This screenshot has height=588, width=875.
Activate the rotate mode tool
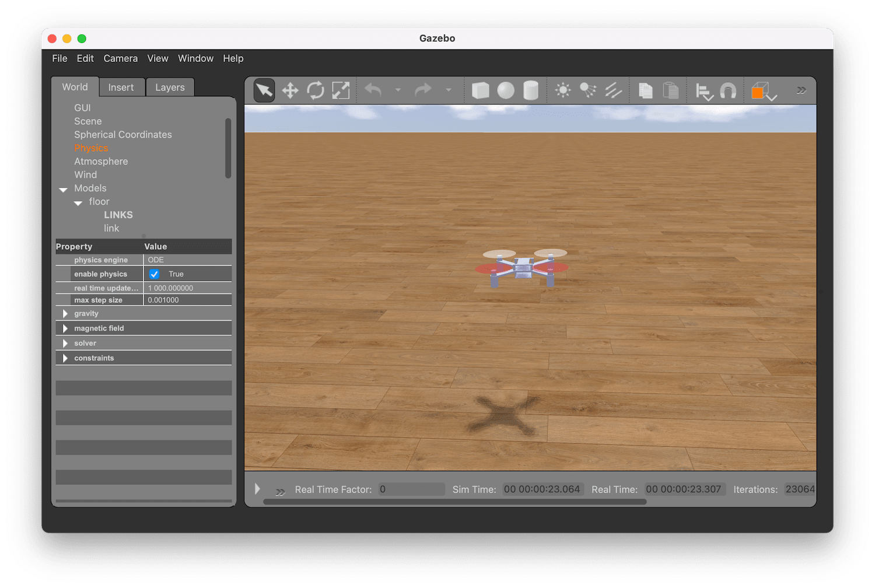click(x=315, y=90)
